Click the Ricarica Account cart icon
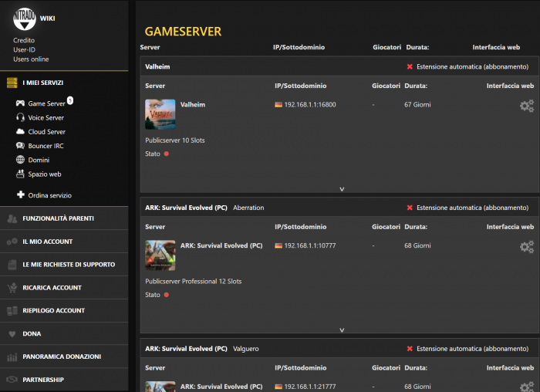Viewport: 540px width, 392px height. point(12,287)
